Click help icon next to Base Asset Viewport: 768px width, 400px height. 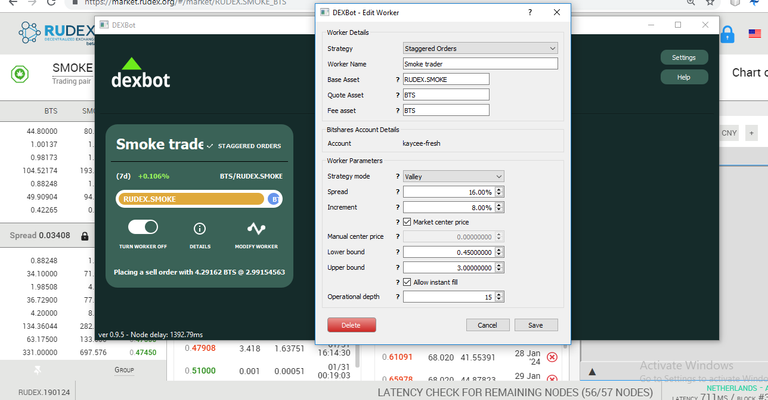point(397,79)
